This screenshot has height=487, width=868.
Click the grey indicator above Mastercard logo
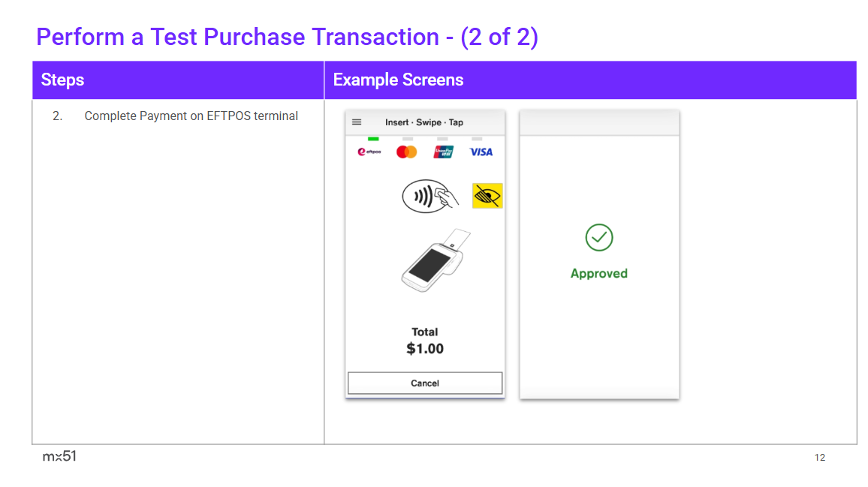tap(408, 139)
